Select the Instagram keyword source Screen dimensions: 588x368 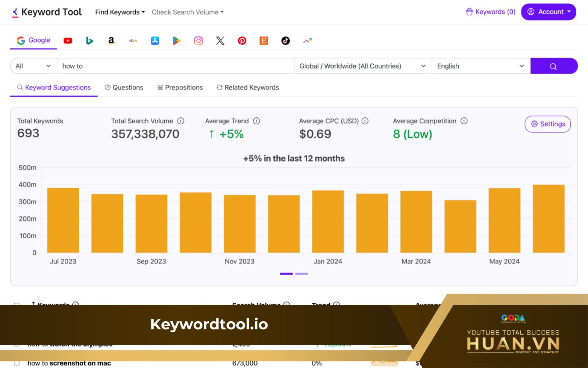tap(198, 41)
